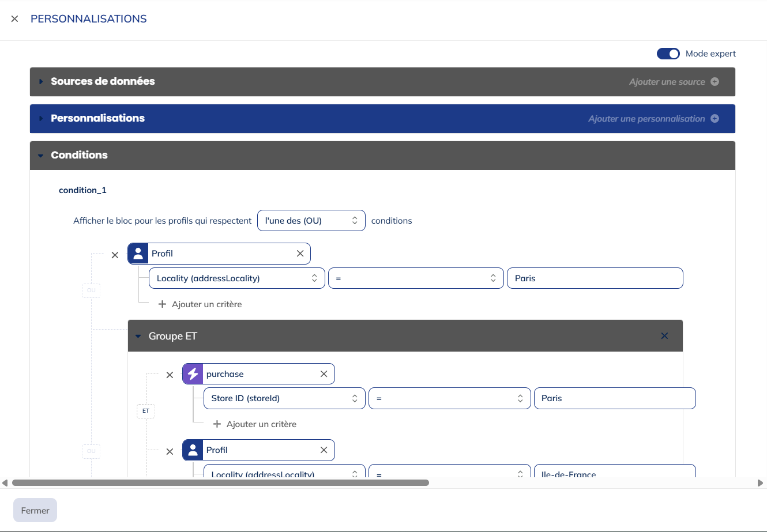Toggle the ET operator badge in the group
Viewport: 767px width, 532px height.
click(x=146, y=411)
